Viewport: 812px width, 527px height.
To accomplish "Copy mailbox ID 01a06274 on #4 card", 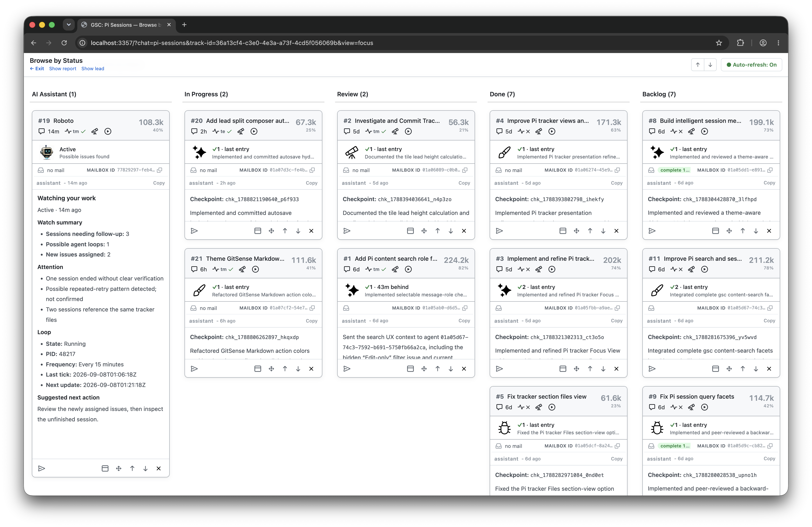I will click(x=617, y=170).
